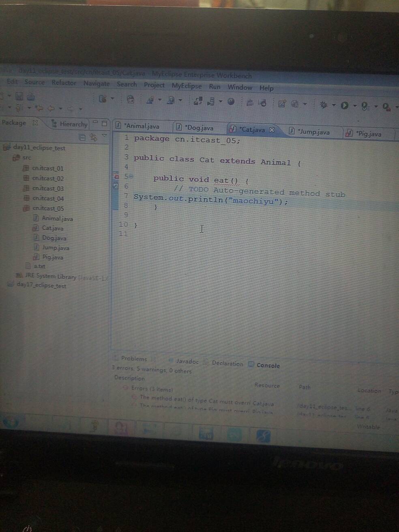
Task: Collapse the method fold on line 5
Action: (131, 177)
